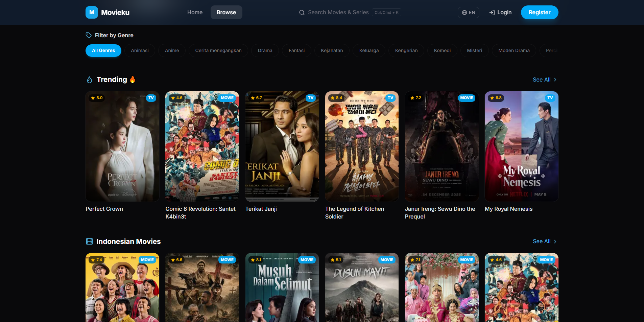Open the Home nav item
Viewport: 644px width, 322px height.
(195, 13)
